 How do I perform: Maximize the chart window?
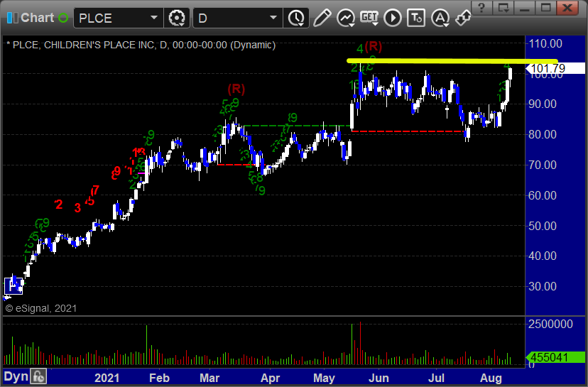pyautogui.click(x=546, y=8)
